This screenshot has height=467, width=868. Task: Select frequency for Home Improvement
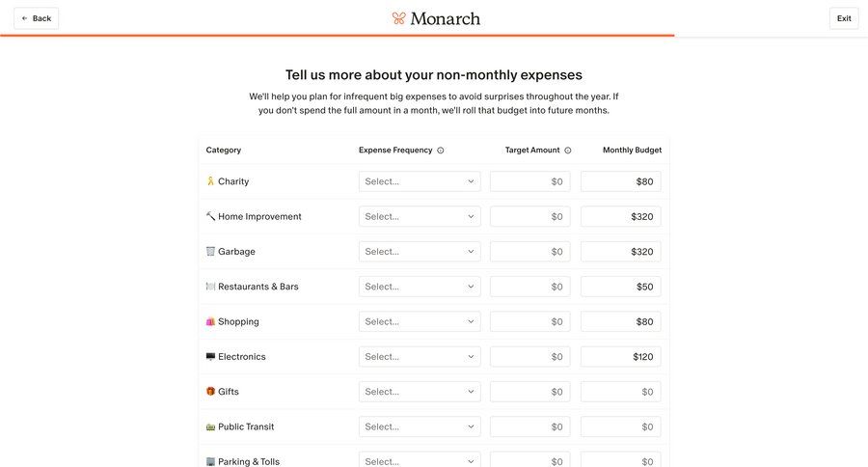[x=420, y=216]
